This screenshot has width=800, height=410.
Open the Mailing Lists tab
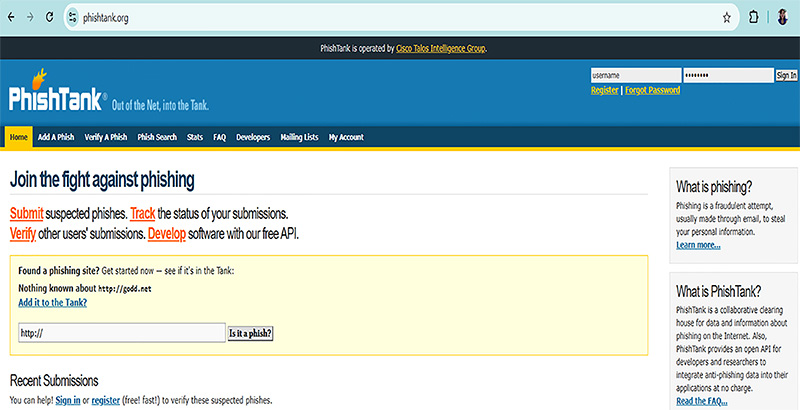click(x=299, y=137)
